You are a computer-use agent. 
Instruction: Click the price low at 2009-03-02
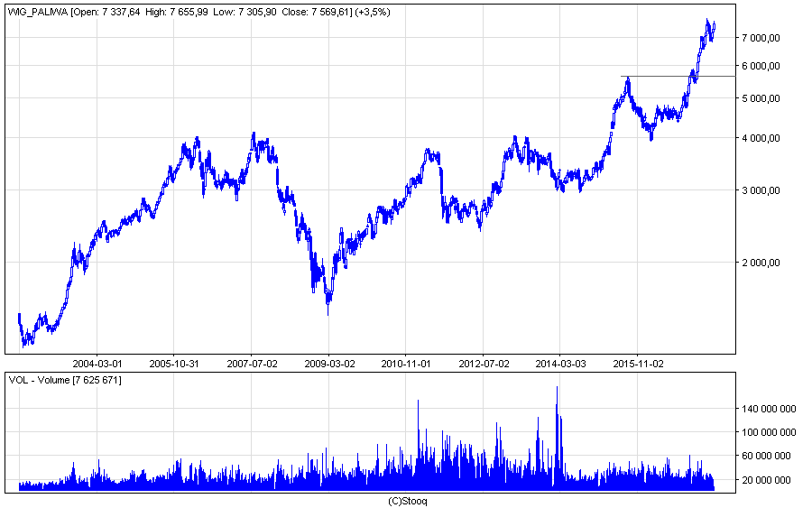[x=328, y=308]
